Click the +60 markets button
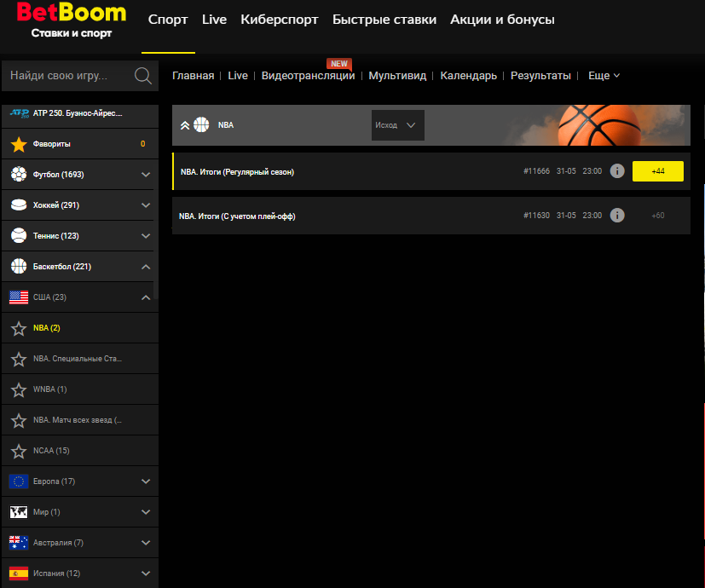This screenshot has height=588, width=705. point(658,216)
